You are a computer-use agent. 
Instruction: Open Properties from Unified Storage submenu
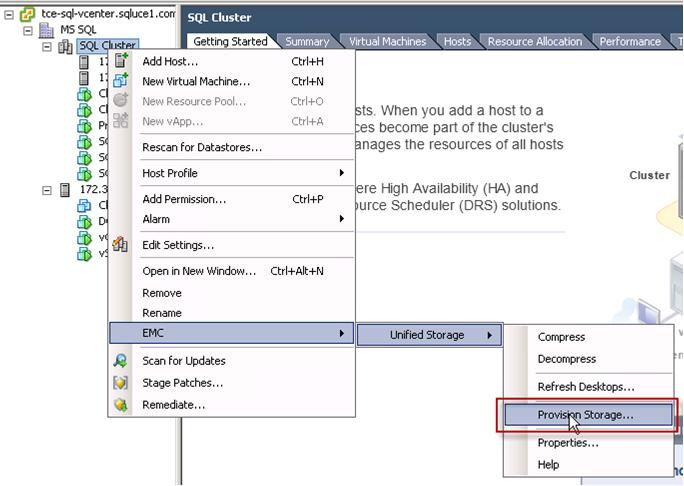(x=588, y=442)
